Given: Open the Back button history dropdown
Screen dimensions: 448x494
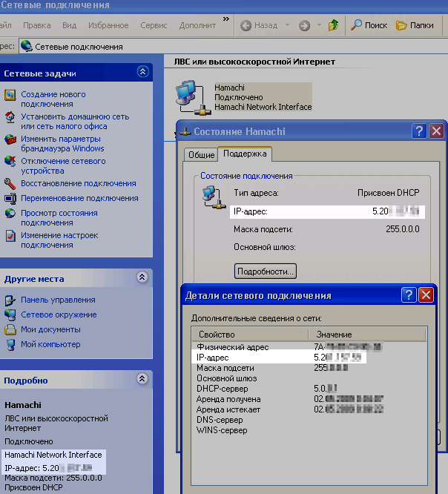Looking at the screenshot, I should click(x=287, y=25).
